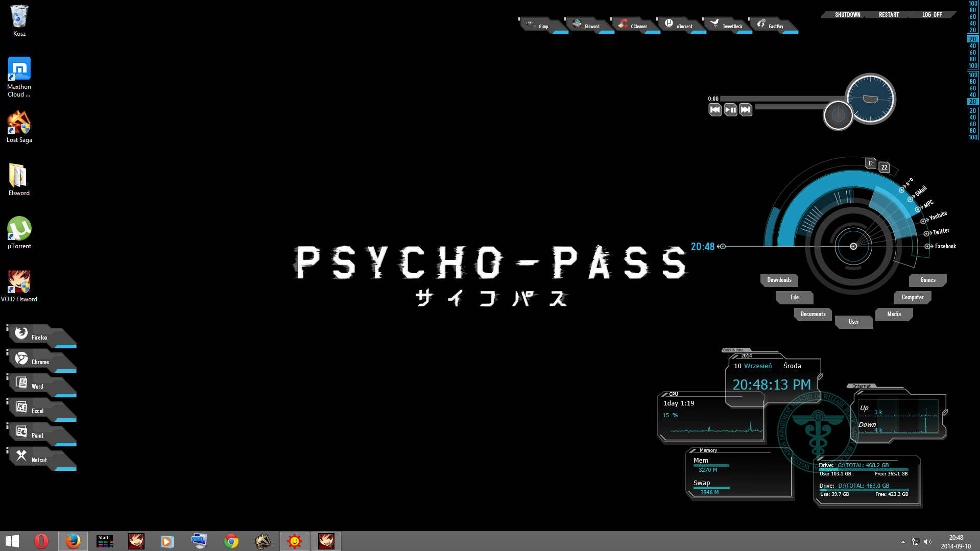This screenshot has width=980, height=551.
Task: Skip to the previous track
Action: click(x=715, y=109)
